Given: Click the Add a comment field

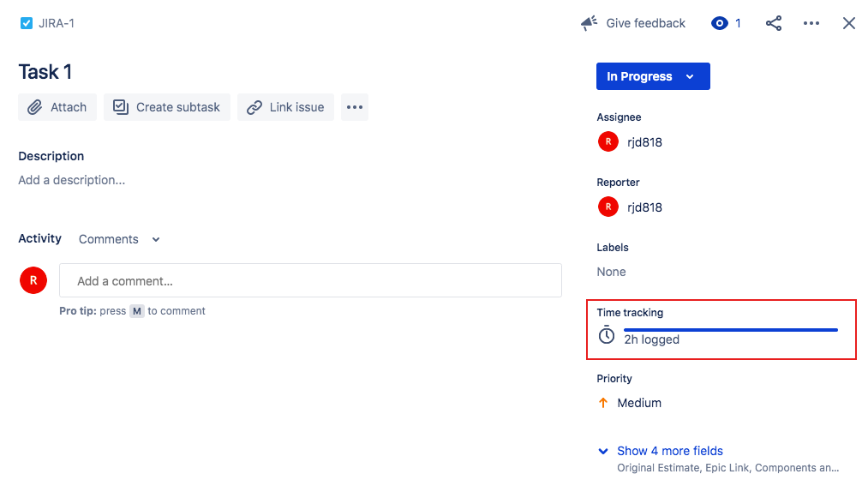Looking at the screenshot, I should [x=310, y=280].
